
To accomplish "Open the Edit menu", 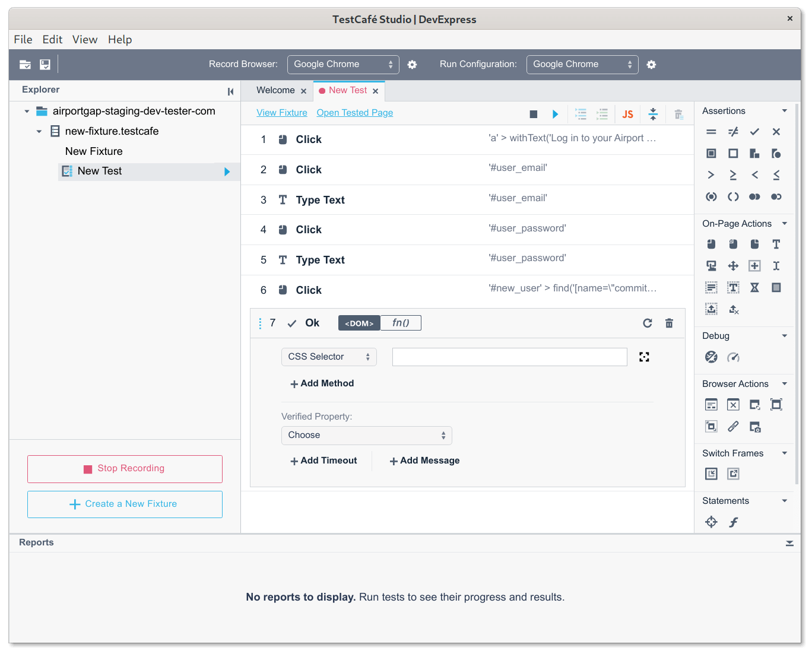I will coord(52,40).
